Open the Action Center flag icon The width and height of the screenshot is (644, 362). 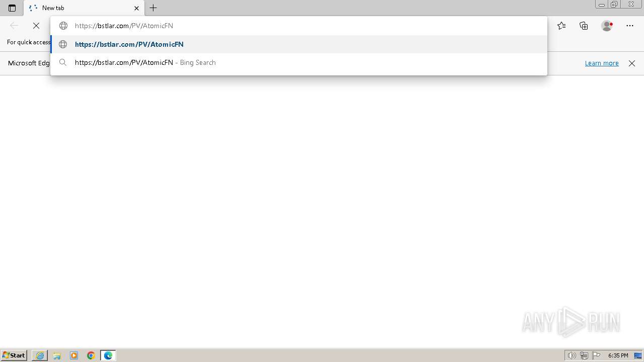tap(596, 355)
